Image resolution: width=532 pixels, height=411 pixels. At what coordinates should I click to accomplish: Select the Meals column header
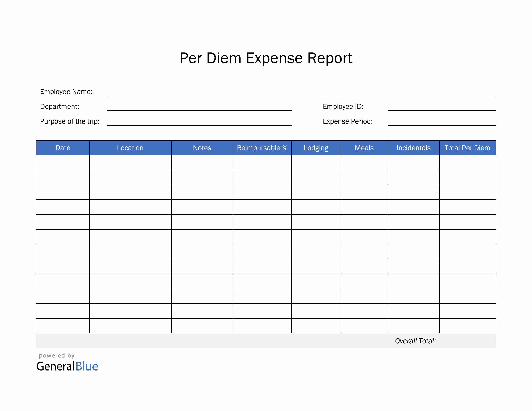tap(364, 148)
